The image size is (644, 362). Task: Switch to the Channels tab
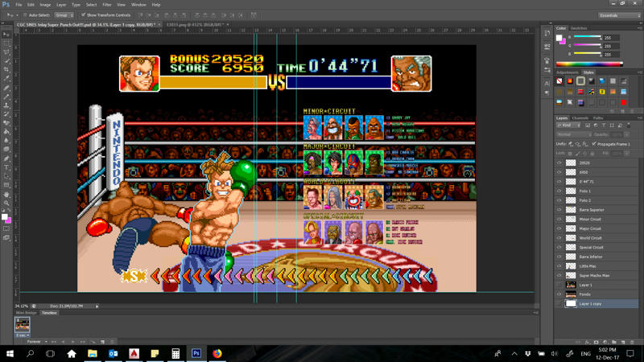click(x=580, y=118)
